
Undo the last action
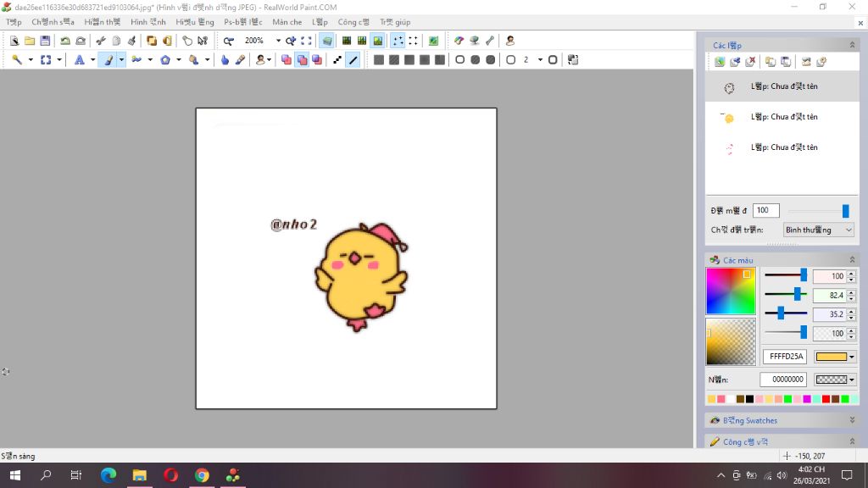pos(64,41)
